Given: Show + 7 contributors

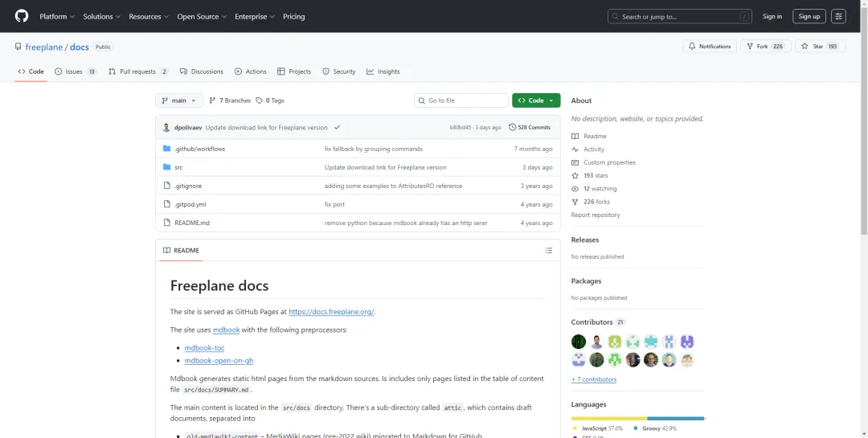Looking at the screenshot, I should 594,379.
